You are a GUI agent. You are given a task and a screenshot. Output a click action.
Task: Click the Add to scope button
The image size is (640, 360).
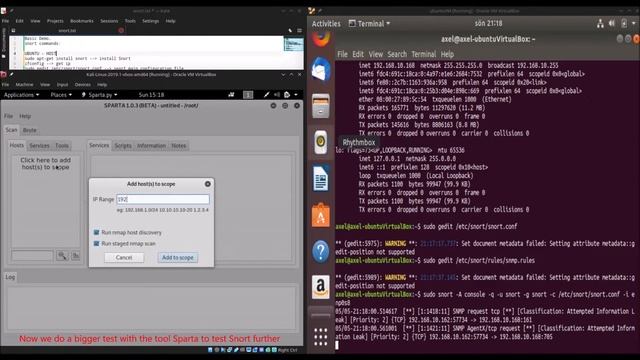178,258
